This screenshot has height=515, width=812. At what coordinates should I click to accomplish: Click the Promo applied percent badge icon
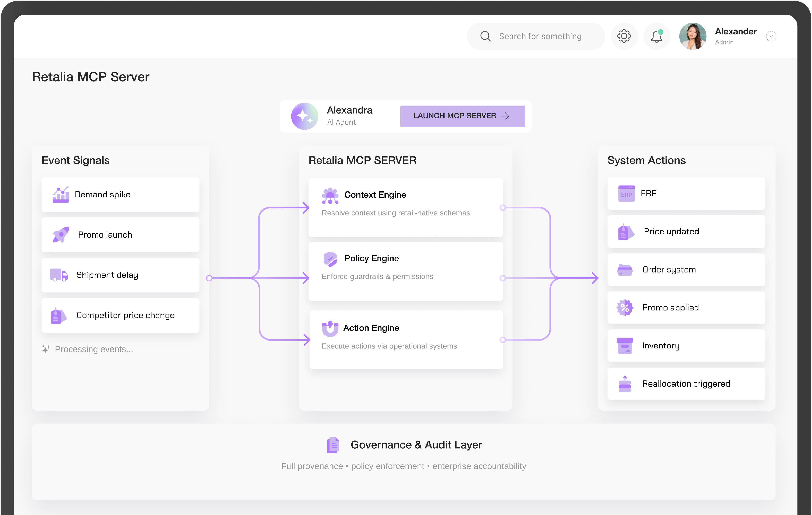click(625, 307)
